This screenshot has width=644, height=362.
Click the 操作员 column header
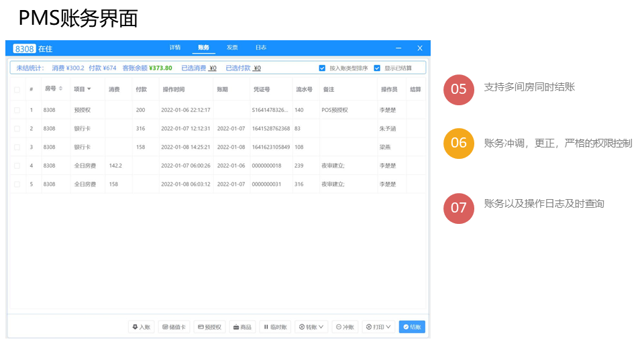[x=389, y=89]
